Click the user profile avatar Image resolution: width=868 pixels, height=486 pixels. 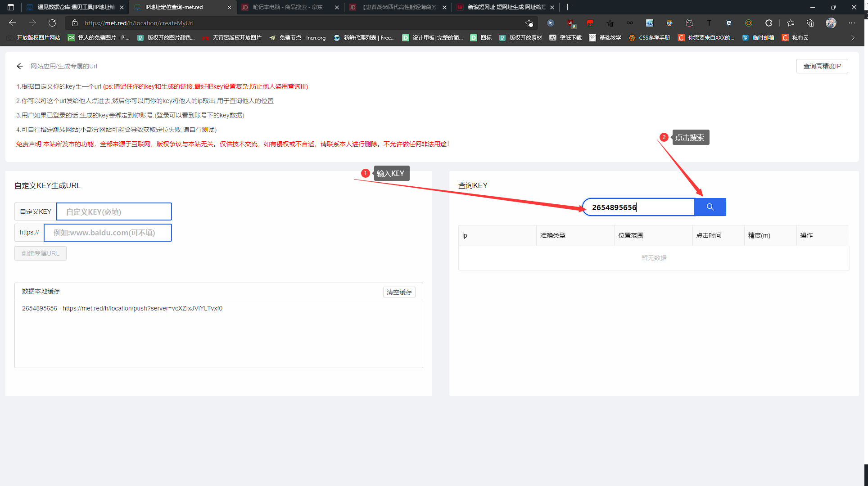point(831,23)
